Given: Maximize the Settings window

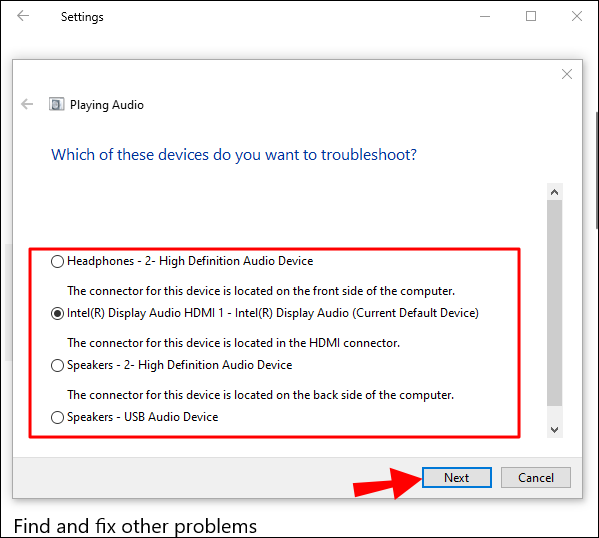Looking at the screenshot, I should click(x=531, y=16).
